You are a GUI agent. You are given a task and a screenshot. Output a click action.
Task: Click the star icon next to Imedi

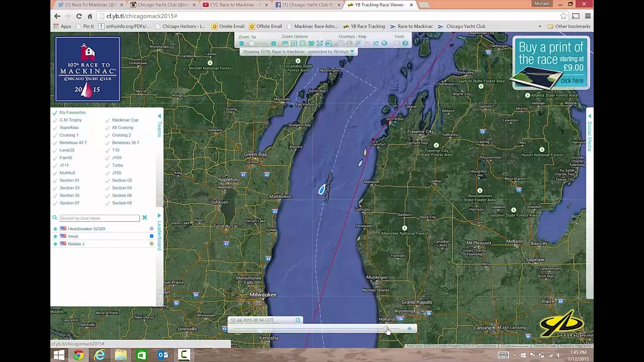point(55,236)
